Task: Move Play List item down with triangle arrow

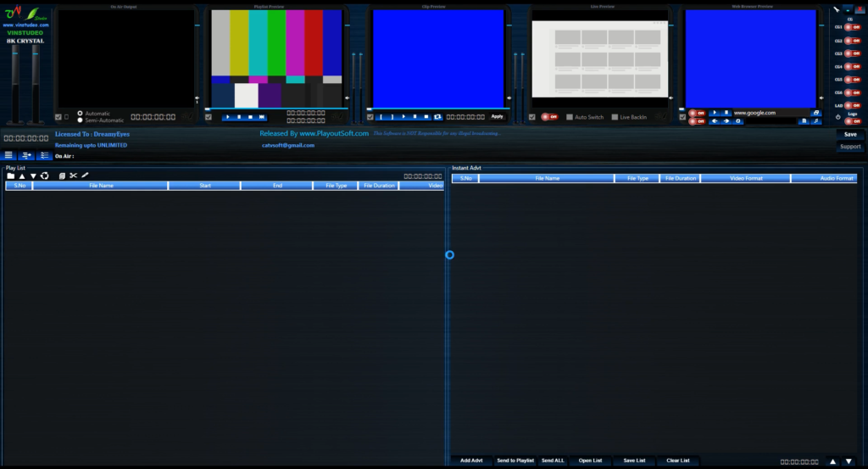Action: (x=34, y=176)
